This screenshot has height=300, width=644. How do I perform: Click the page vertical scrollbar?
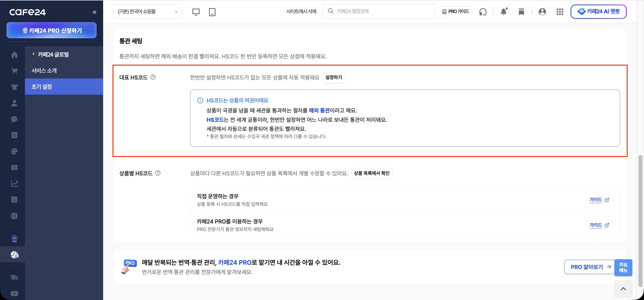point(640,221)
